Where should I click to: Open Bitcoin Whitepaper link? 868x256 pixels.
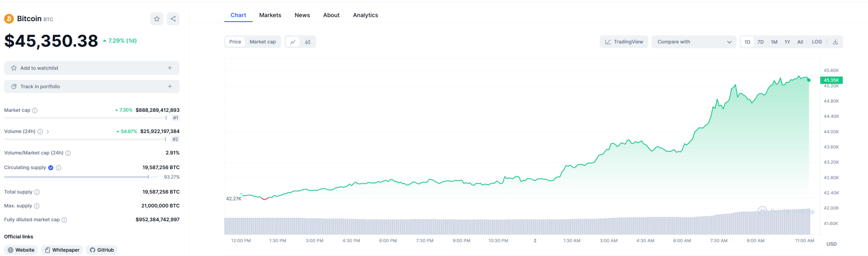(x=62, y=250)
